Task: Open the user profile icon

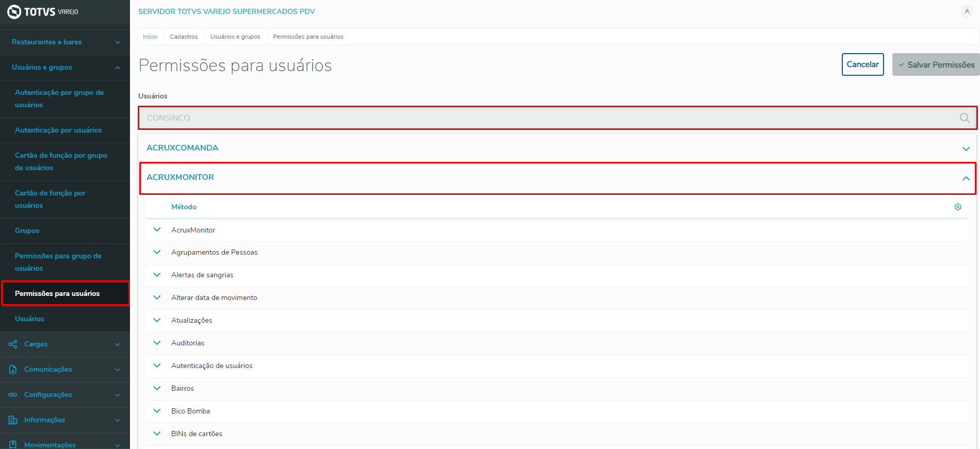Action: tap(967, 11)
